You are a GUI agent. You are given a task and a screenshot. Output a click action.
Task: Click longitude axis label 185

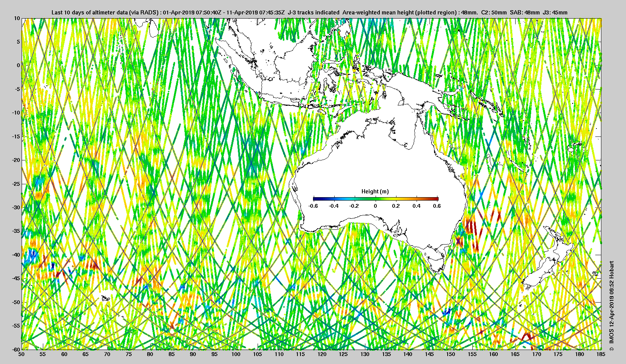601,354
